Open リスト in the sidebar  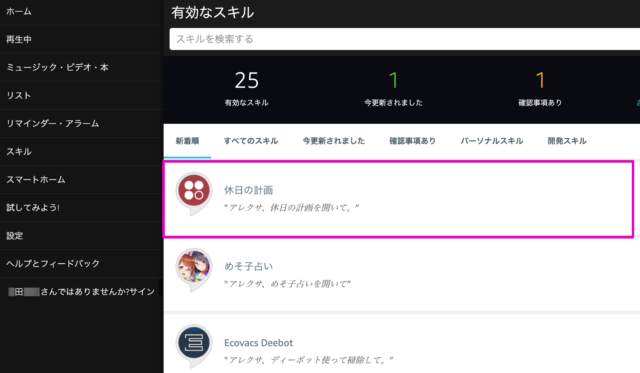tap(18, 95)
